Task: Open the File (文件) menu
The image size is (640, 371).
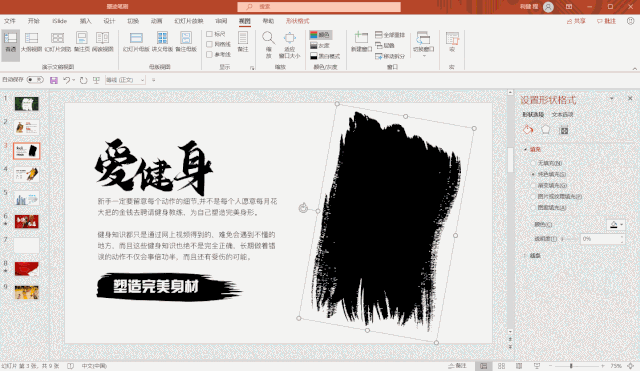Action: pos(10,21)
